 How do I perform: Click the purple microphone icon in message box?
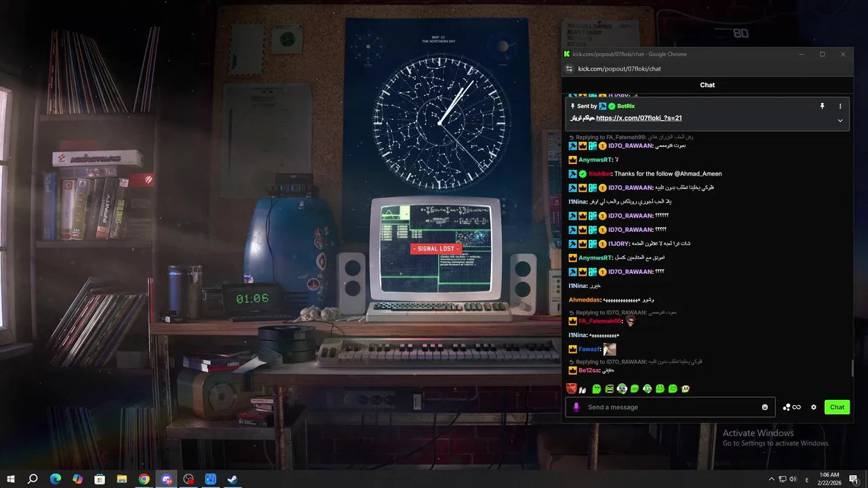pos(576,407)
